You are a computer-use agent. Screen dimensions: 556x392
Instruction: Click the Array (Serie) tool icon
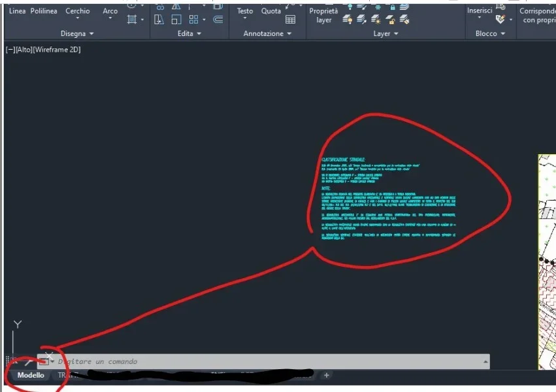[x=193, y=20]
